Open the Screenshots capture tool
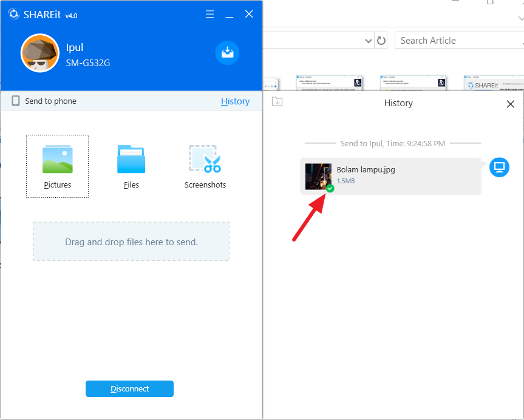Viewport: 524px width, 420px height. (x=205, y=166)
